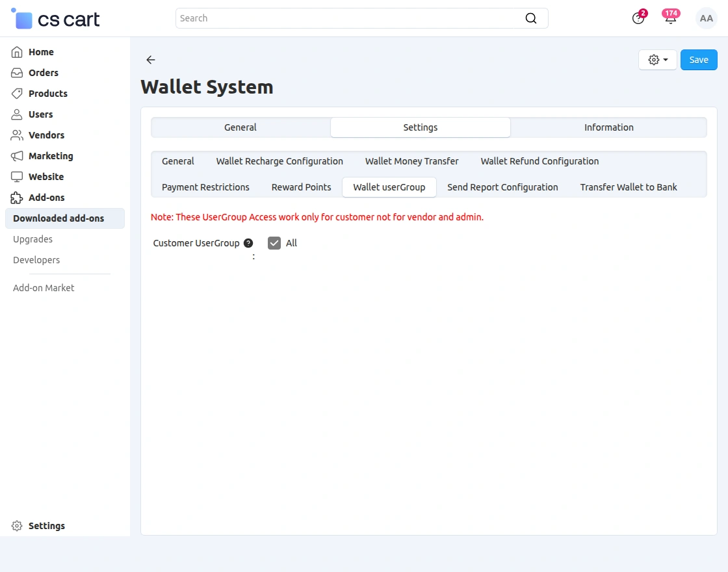Open the Wallet Money Transfer settings tab
The height and width of the screenshot is (572, 728).
coord(411,161)
